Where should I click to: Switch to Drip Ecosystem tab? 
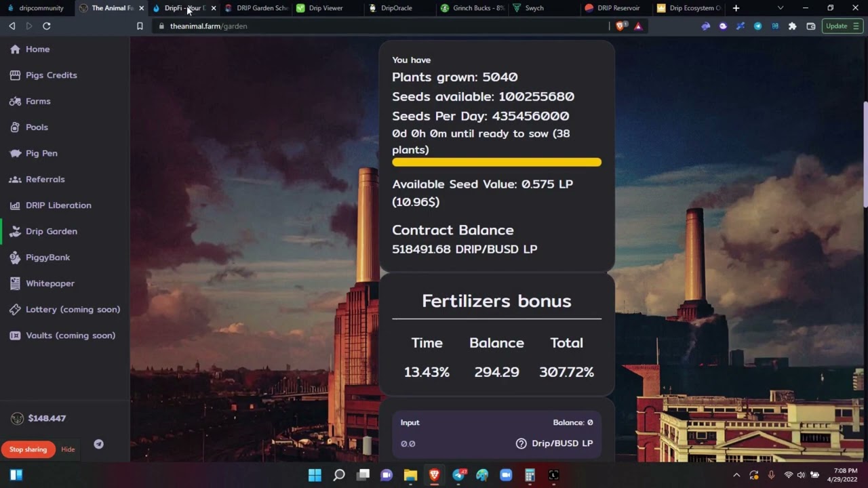[x=688, y=8]
